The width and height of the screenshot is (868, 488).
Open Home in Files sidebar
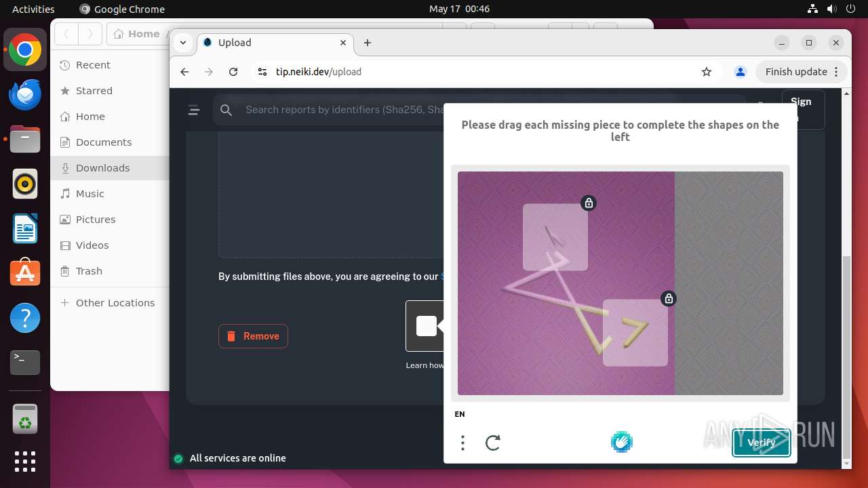click(x=110, y=117)
